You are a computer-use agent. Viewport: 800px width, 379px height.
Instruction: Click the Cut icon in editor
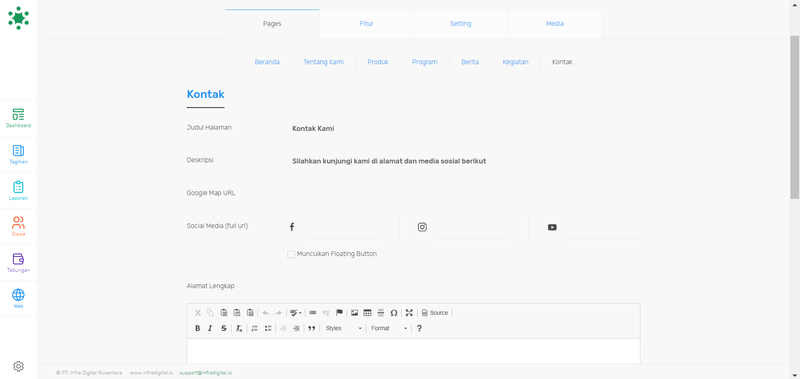(x=198, y=313)
